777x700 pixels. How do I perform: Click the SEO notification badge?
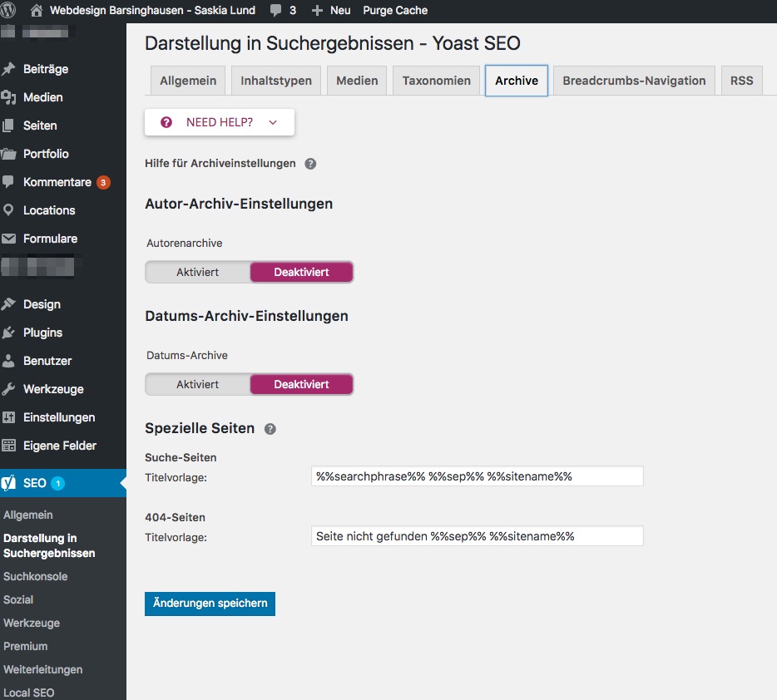click(58, 483)
